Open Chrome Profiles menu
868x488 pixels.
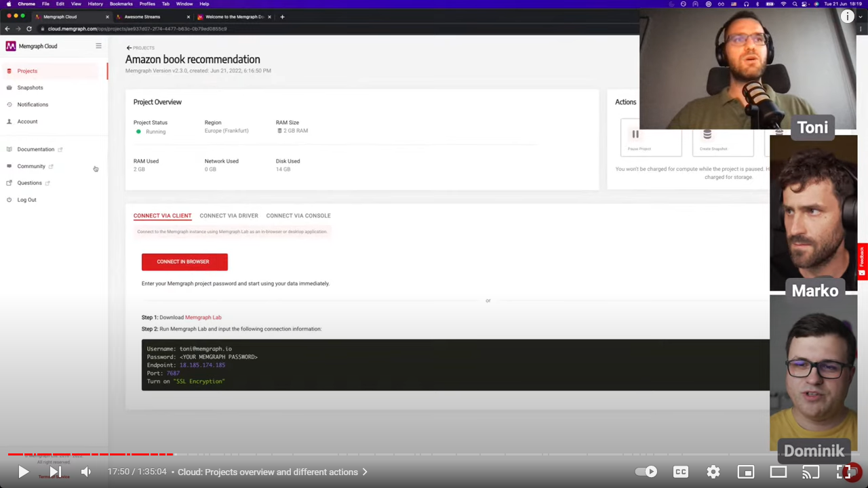pyautogui.click(x=147, y=4)
